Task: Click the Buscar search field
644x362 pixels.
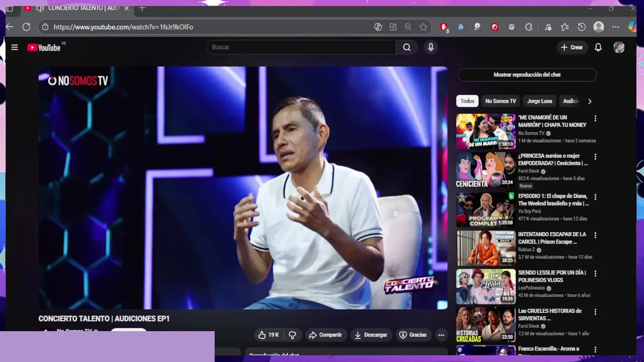Action: (x=301, y=47)
